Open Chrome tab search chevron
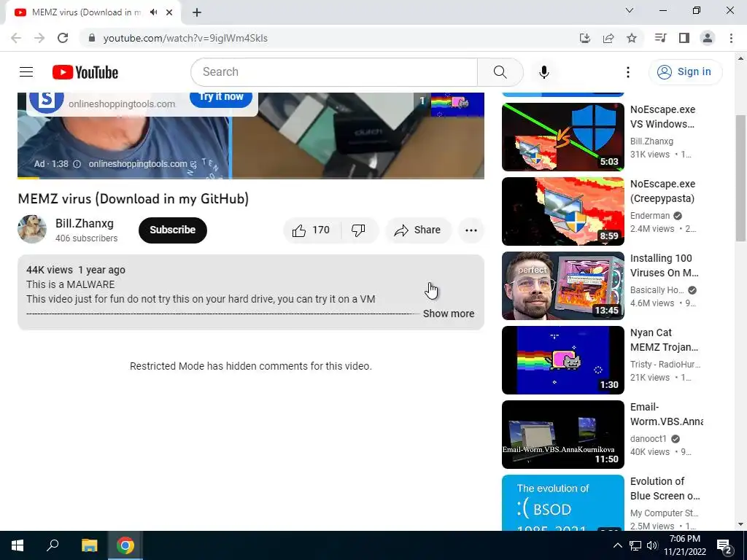Image resolution: width=747 pixels, height=560 pixels. pyautogui.click(x=630, y=10)
